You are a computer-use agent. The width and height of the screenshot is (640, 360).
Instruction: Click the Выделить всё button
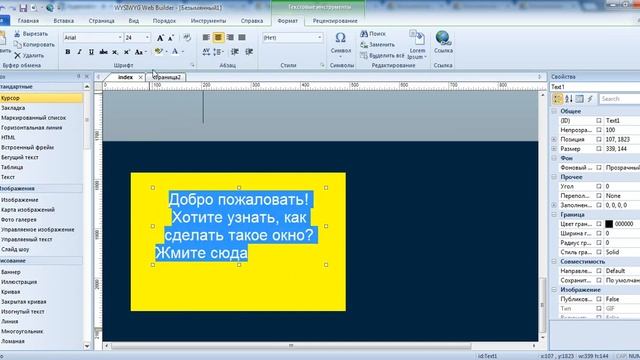coord(382,56)
